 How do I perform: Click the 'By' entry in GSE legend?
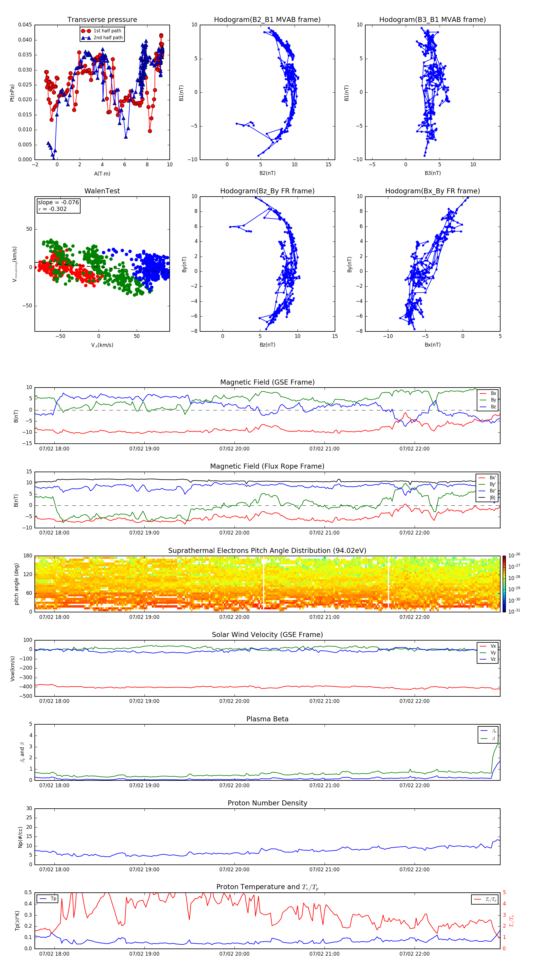[488, 400]
